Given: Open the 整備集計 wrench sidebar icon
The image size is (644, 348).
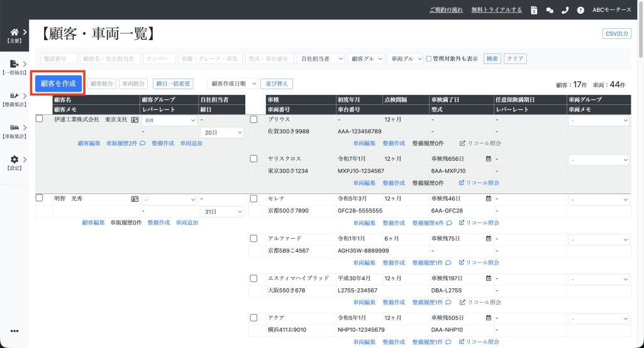Looking at the screenshot, I should coord(14,96).
